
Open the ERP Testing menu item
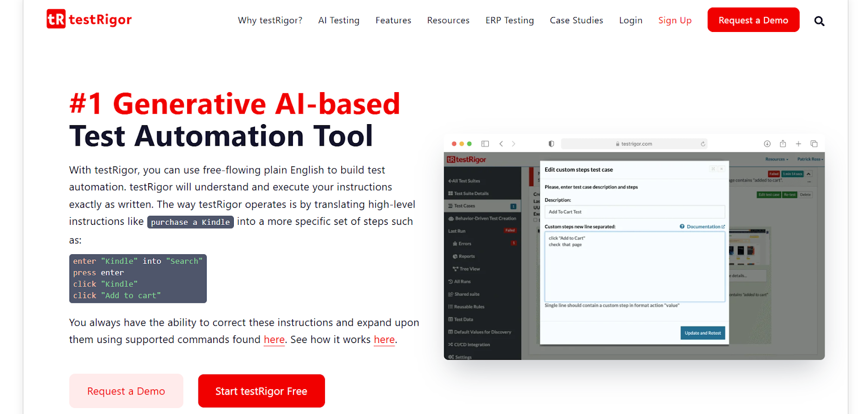(x=509, y=21)
